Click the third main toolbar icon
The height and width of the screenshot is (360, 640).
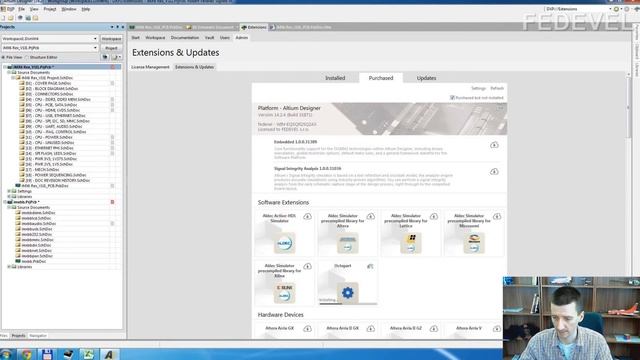(20, 18)
